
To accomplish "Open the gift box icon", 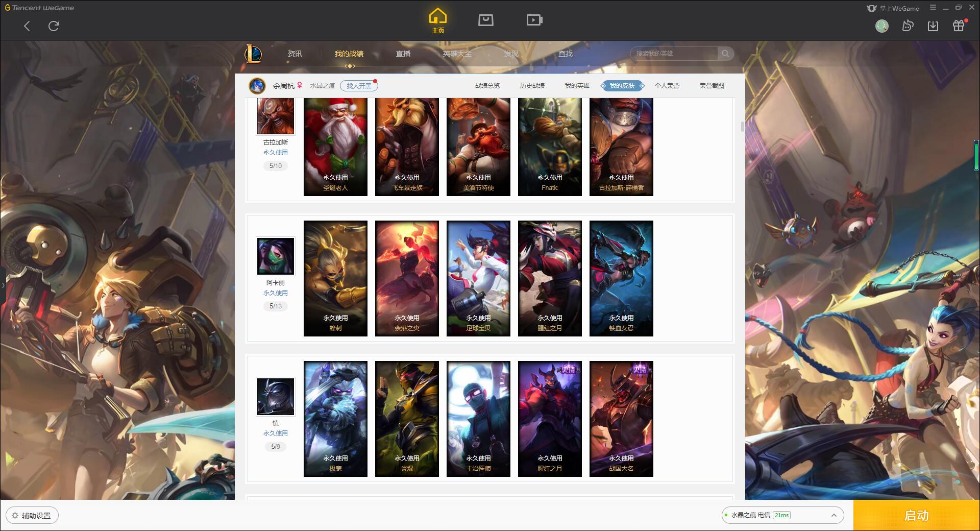I will click(x=959, y=26).
